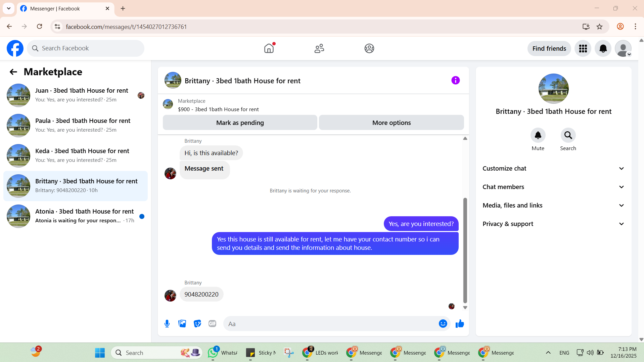Mute this conversation with the bell
The height and width of the screenshot is (362, 644).
pyautogui.click(x=538, y=135)
